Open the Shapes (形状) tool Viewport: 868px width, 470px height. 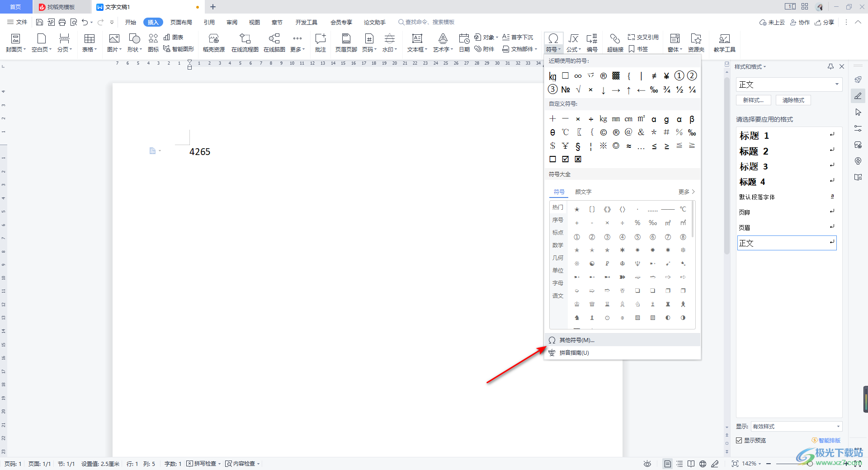(x=134, y=43)
